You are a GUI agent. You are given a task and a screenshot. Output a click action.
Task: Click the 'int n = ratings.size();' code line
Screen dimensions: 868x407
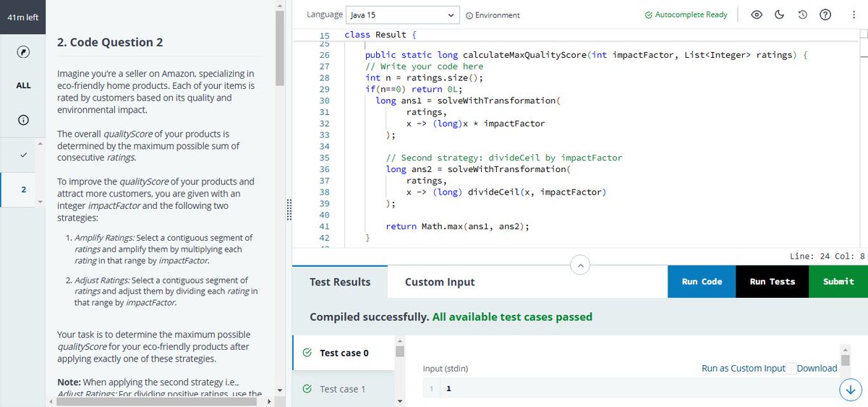(425, 77)
